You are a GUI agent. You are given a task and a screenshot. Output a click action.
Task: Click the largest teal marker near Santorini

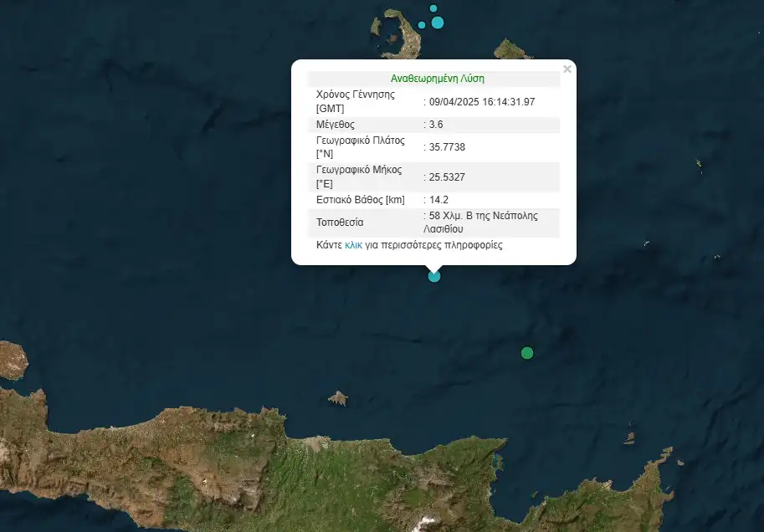coord(438,23)
